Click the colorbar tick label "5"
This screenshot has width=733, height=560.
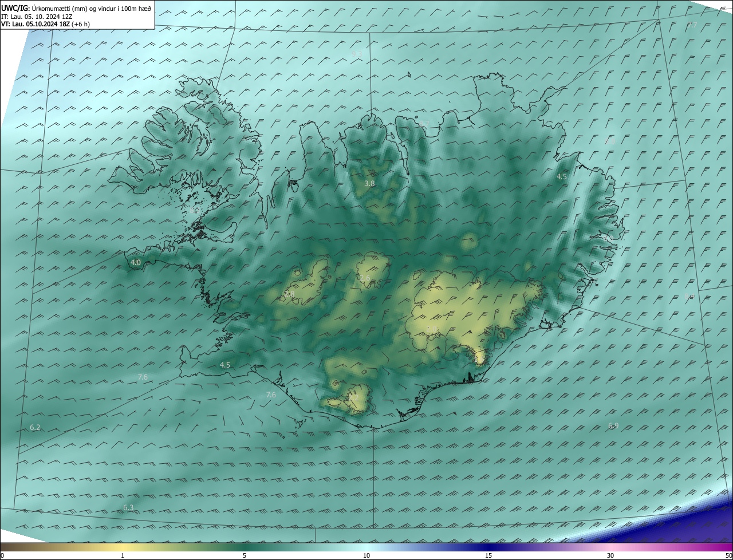click(245, 556)
